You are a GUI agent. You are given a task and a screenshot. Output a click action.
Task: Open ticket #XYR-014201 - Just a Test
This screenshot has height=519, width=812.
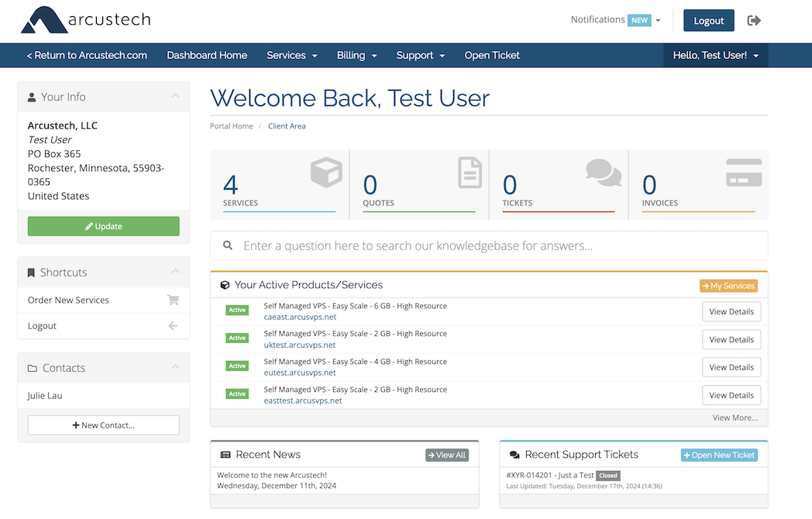(550, 476)
